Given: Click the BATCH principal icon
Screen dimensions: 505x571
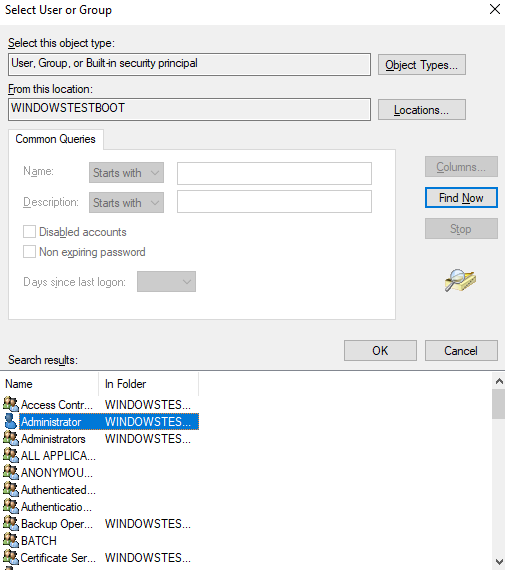Looking at the screenshot, I should click(11, 540).
